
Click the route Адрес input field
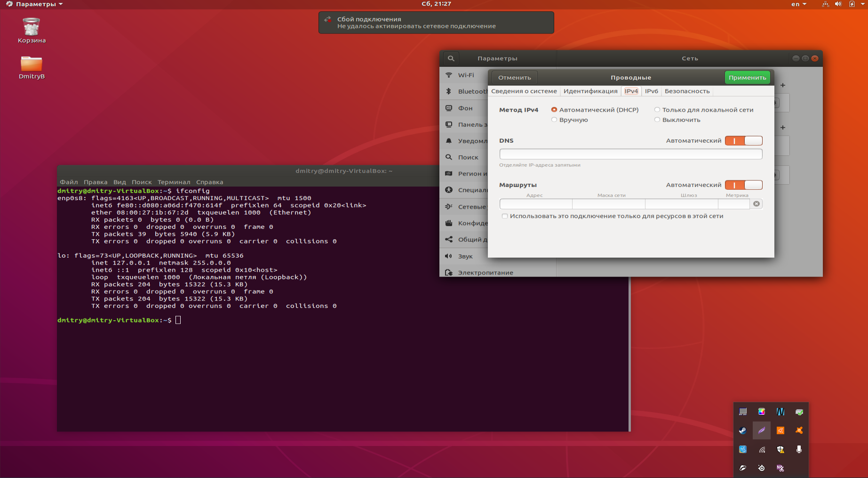(536, 204)
